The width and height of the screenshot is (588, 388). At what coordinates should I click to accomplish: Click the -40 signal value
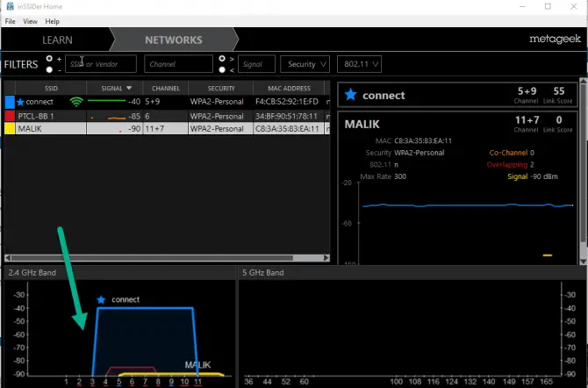click(134, 102)
